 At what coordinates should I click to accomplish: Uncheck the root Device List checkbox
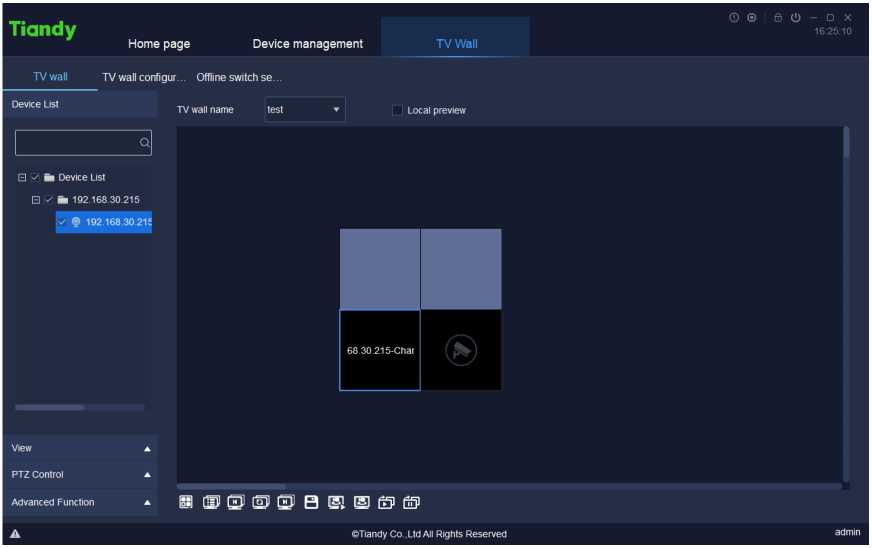coord(36,178)
